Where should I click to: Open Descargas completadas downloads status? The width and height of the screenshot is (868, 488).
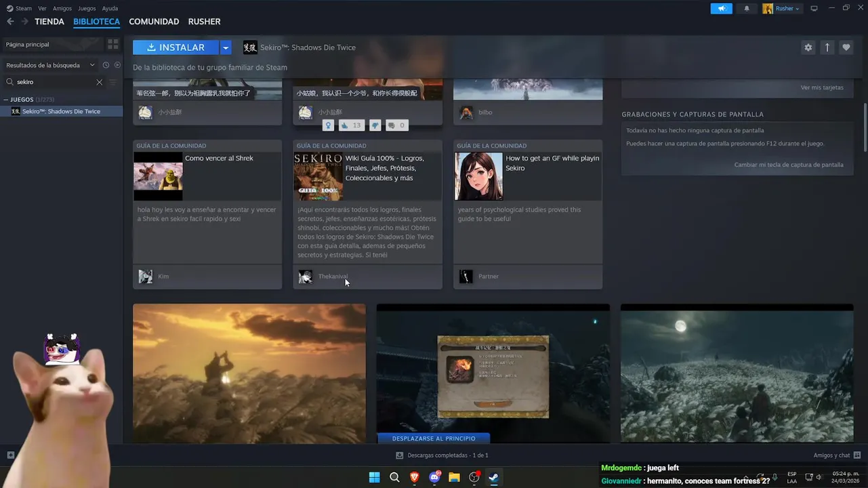pyautogui.click(x=442, y=455)
